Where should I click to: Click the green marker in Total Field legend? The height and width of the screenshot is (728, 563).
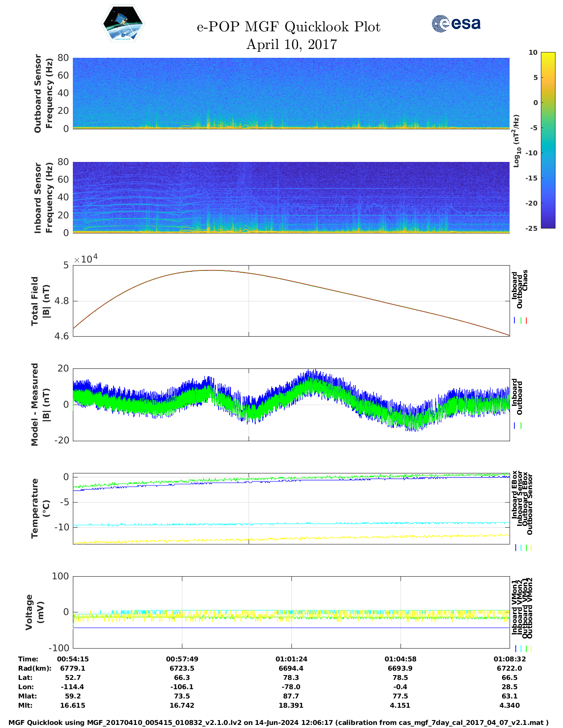[x=521, y=321]
